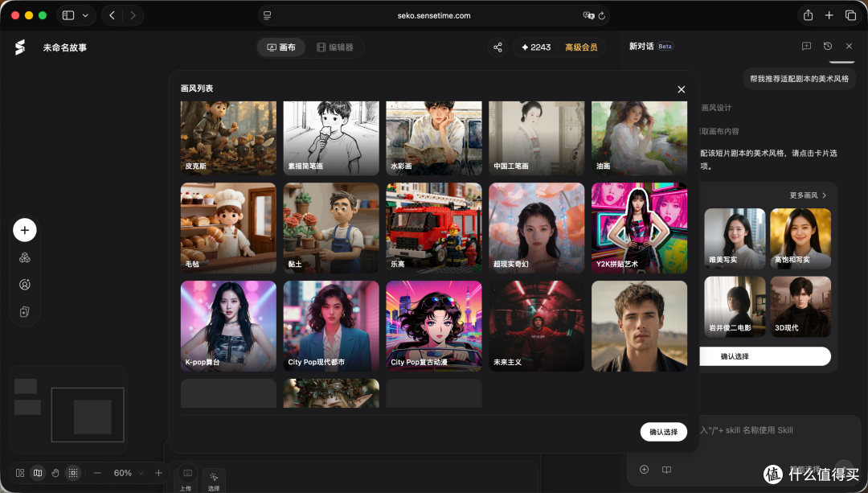Click the 未命名故事 project title
This screenshot has height=493, width=868.
coord(65,47)
